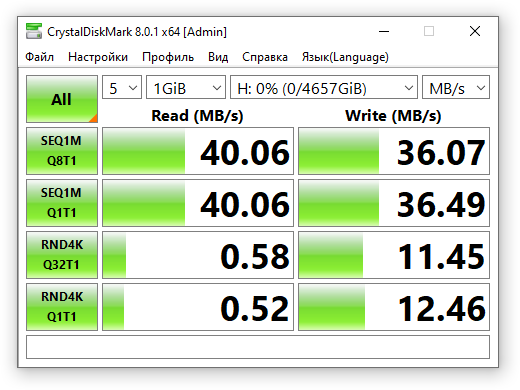Open the Профиль menu
520x390 pixels.
[168, 57]
